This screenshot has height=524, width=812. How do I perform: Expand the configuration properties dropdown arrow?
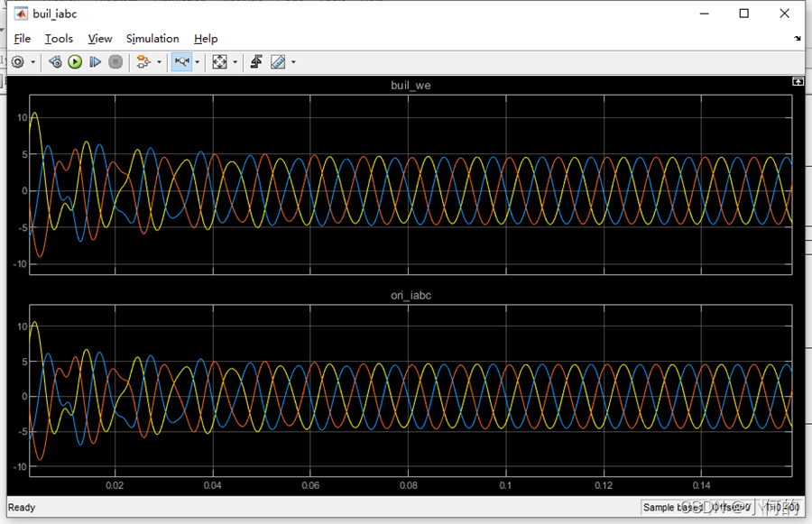click(x=33, y=62)
